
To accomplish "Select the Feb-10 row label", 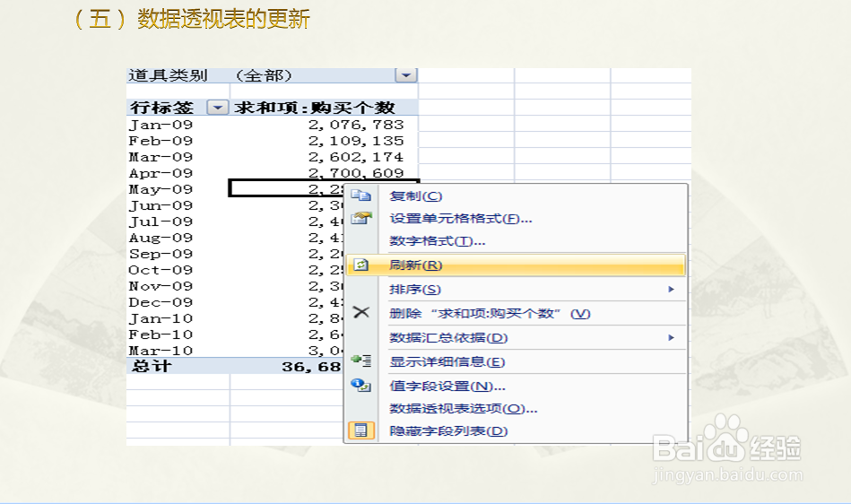I will click(x=161, y=335).
